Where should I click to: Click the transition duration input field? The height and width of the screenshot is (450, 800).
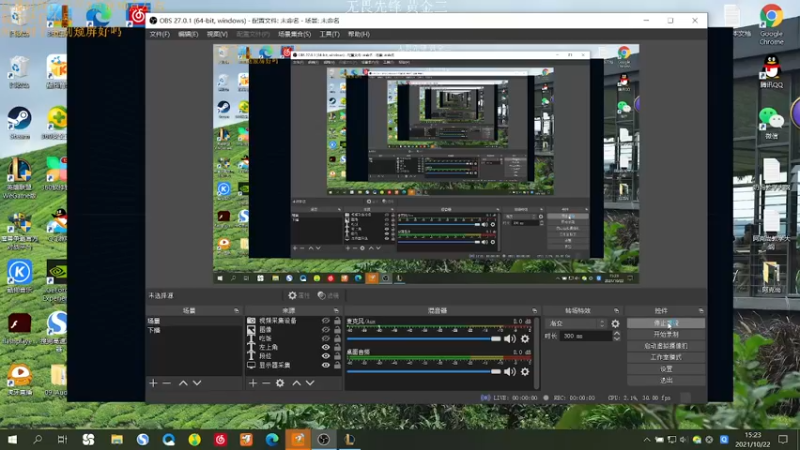click(x=586, y=336)
